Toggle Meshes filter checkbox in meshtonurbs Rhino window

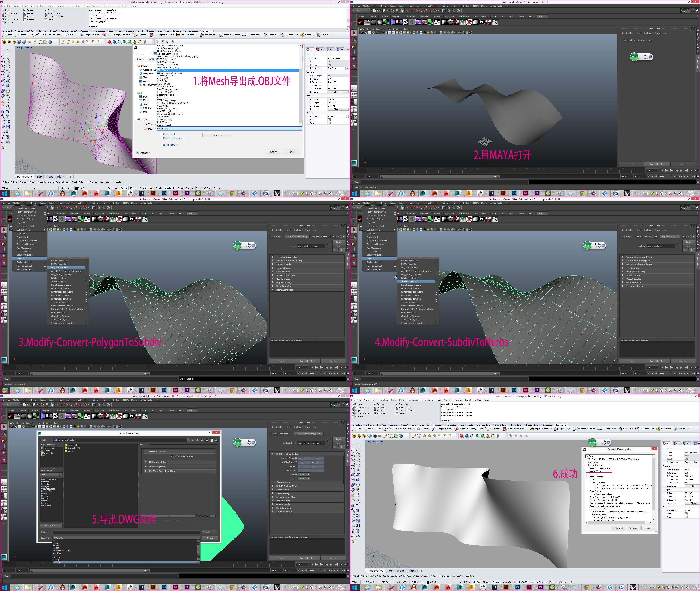click(24, 13)
